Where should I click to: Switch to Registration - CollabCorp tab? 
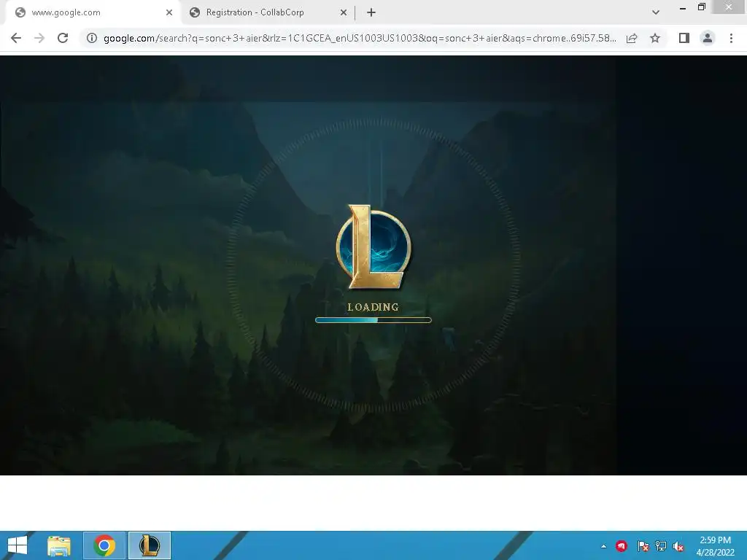point(268,12)
